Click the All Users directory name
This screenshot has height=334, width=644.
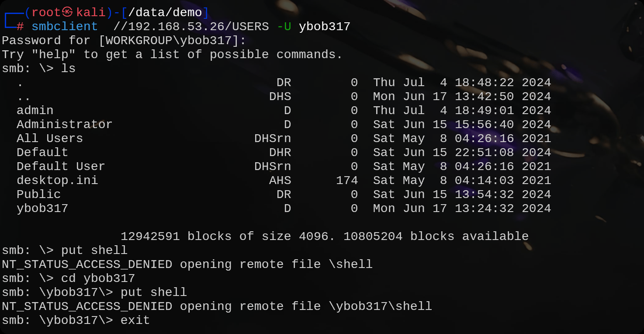tap(49, 139)
